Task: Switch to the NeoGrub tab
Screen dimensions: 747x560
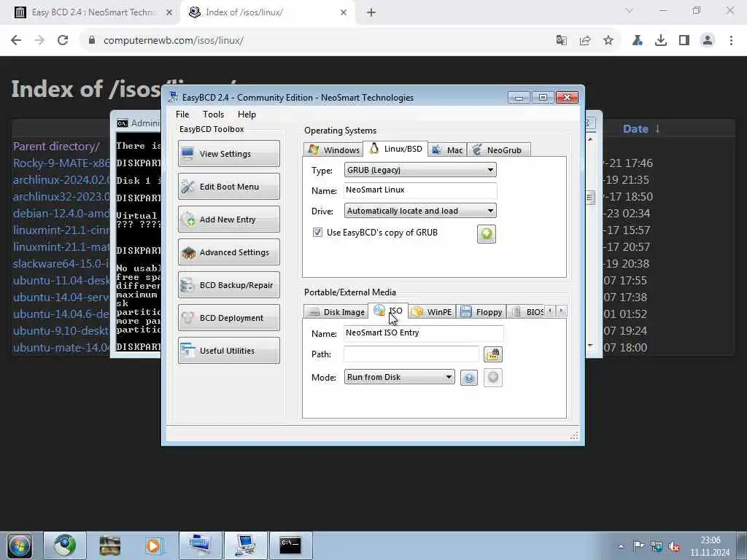Action: [498, 150]
